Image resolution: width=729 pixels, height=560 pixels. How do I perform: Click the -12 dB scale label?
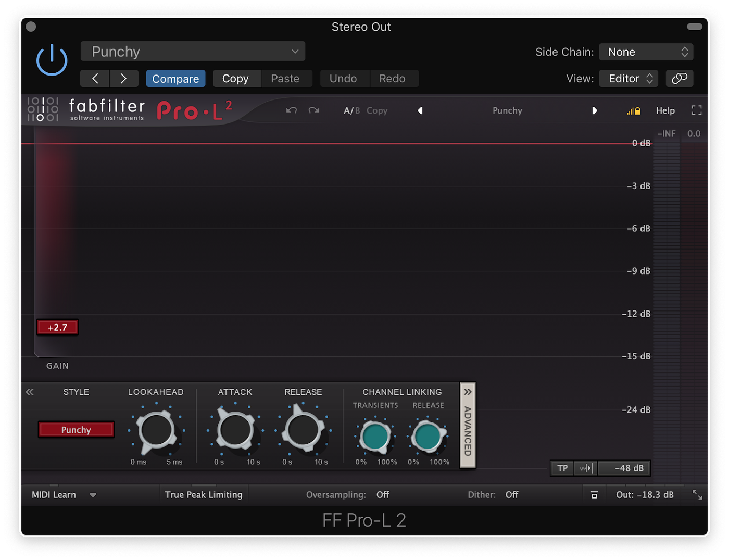(636, 314)
